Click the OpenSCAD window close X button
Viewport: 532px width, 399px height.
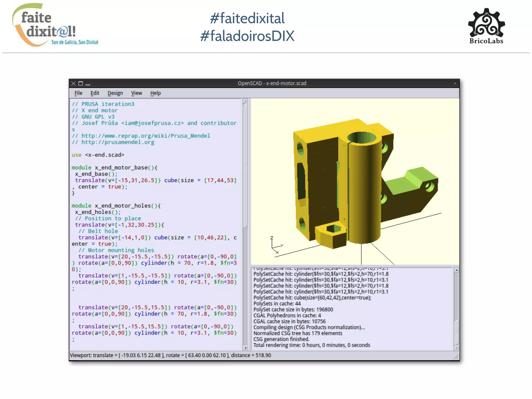(x=74, y=83)
